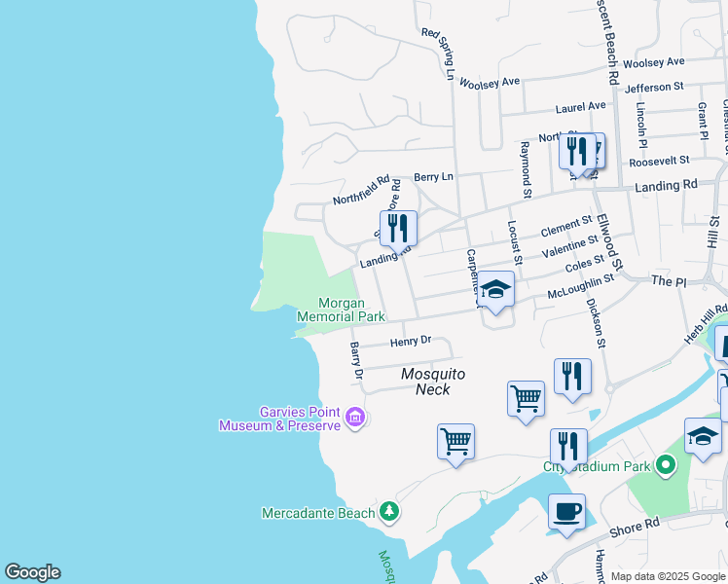Click the Google logo in the corner
The width and height of the screenshot is (728, 584).
tap(32, 572)
